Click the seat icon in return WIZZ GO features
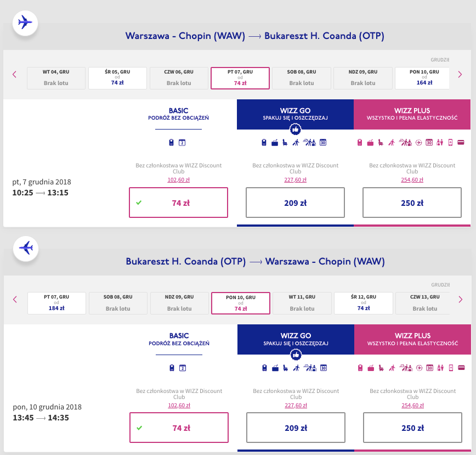476x455 pixels. [x=285, y=368]
